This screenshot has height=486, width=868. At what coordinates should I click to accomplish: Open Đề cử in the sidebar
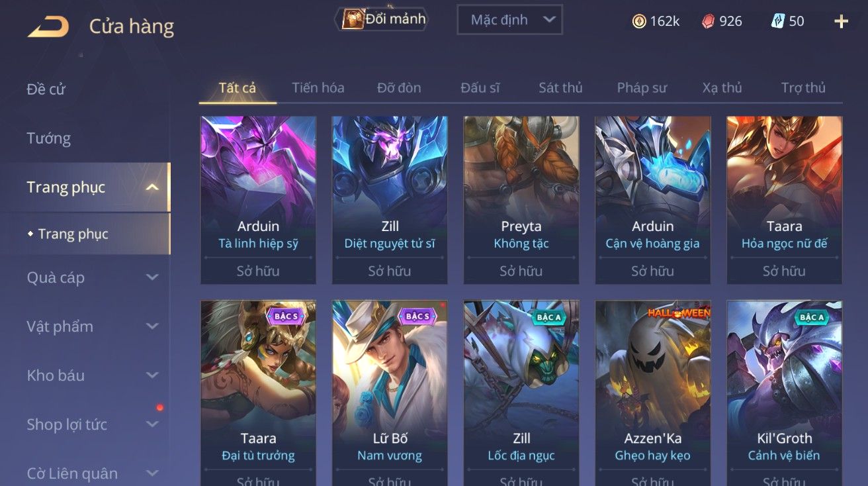click(x=46, y=89)
